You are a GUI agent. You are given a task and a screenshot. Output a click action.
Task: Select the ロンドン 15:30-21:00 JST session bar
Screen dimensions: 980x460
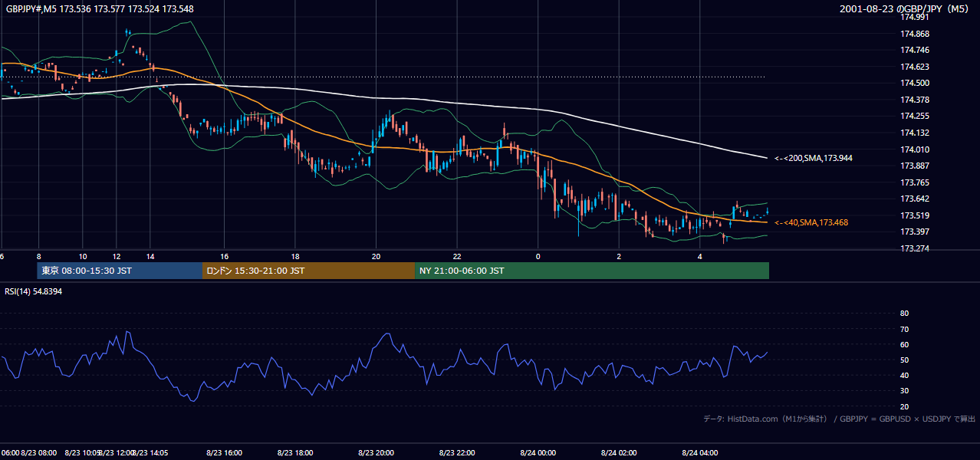coord(308,271)
